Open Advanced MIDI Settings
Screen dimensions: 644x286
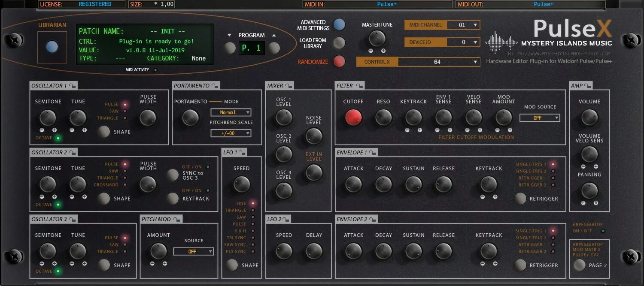click(339, 25)
